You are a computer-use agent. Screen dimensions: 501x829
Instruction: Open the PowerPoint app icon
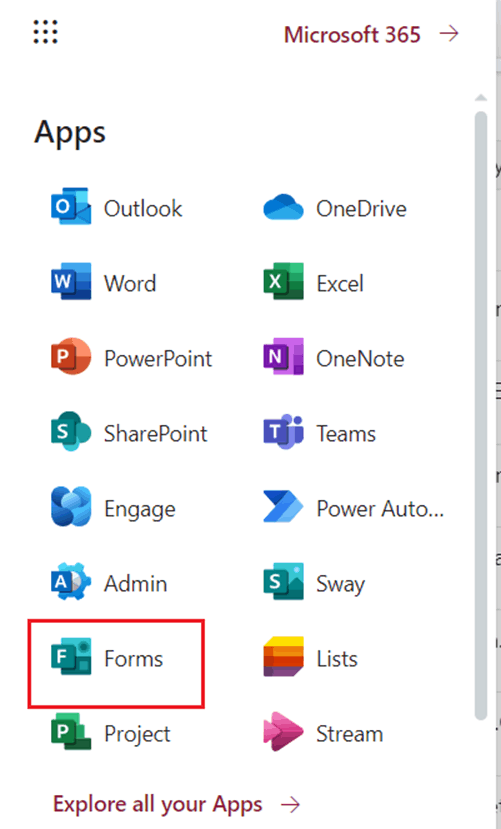(71, 357)
